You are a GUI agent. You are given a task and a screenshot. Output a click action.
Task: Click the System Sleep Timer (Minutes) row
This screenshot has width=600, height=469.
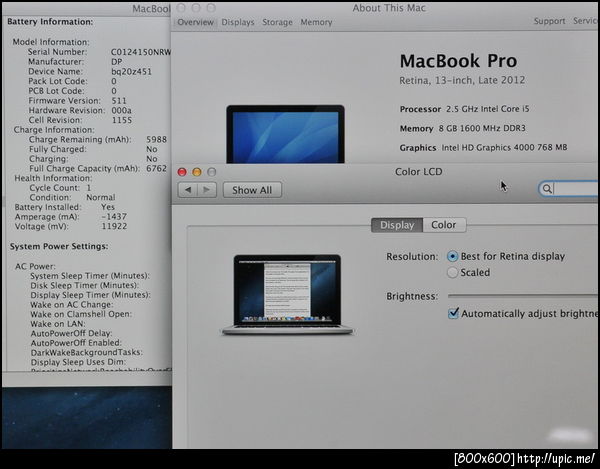click(90, 276)
